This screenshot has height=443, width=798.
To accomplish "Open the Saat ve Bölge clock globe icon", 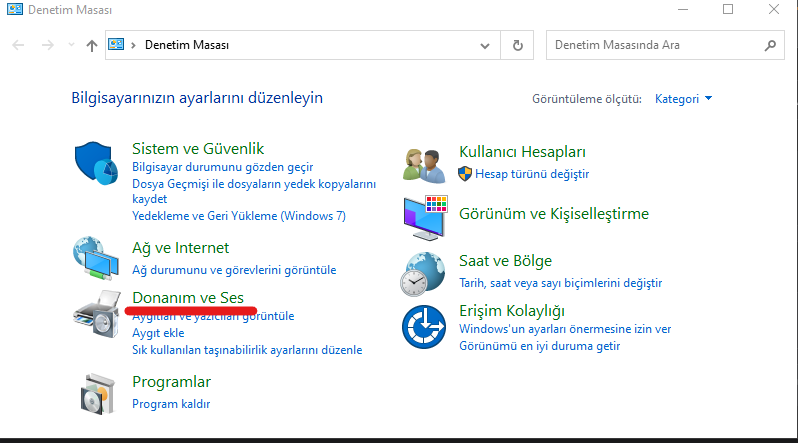I will (x=422, y=274).
